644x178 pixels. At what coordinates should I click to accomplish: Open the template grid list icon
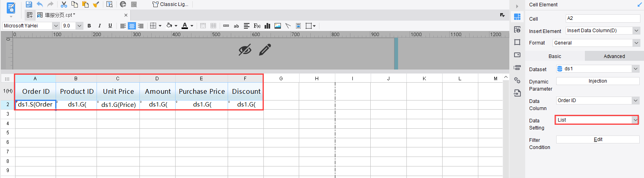click(x=29, y=15)
